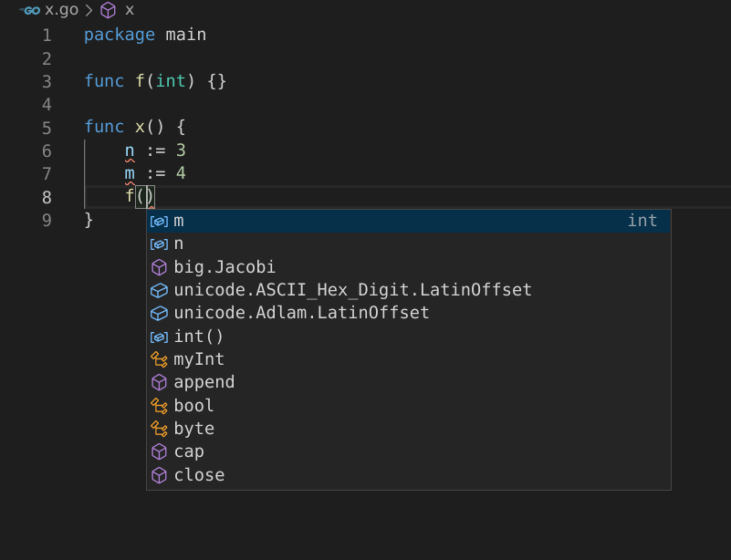
Task: Click the function cube icon for big.Jacobi
Action: coord(159,267)
